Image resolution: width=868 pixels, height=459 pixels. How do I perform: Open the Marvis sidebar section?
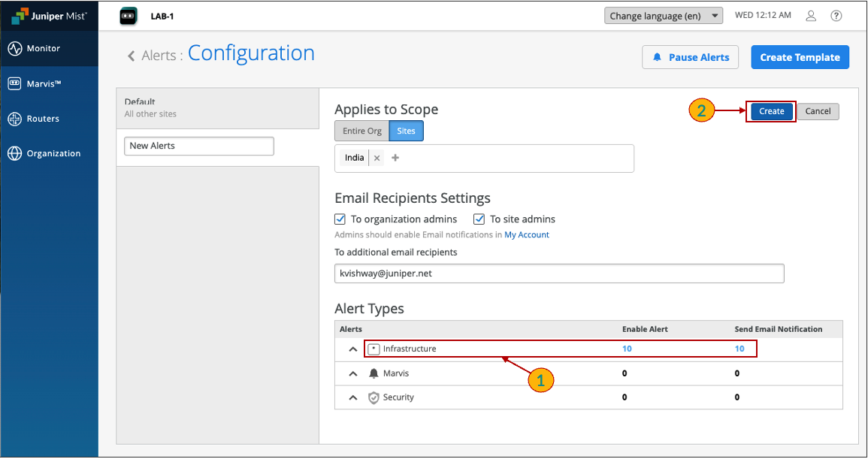click(x=44, y=84)
